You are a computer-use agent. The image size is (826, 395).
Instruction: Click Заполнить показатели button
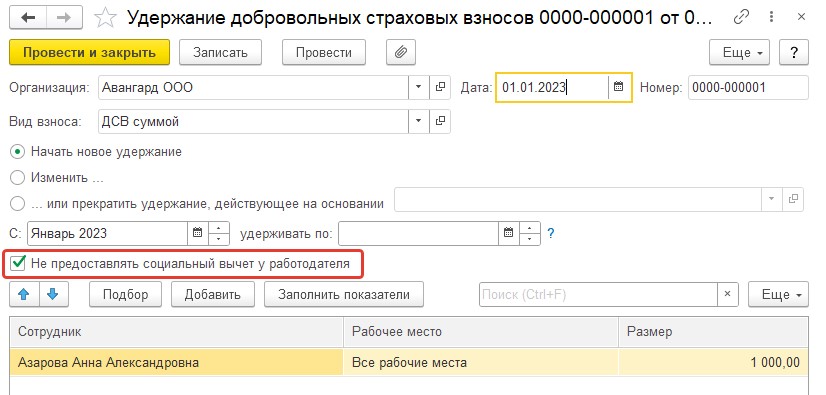344,294
